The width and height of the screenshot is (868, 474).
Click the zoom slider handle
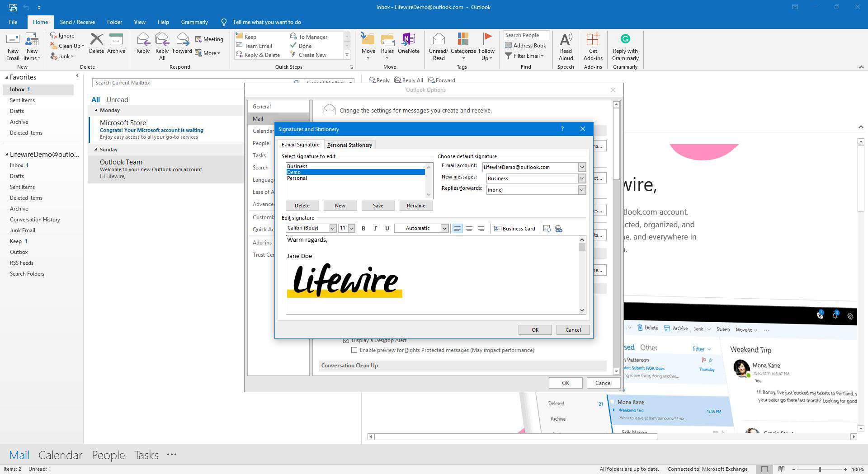click(820, 469)
